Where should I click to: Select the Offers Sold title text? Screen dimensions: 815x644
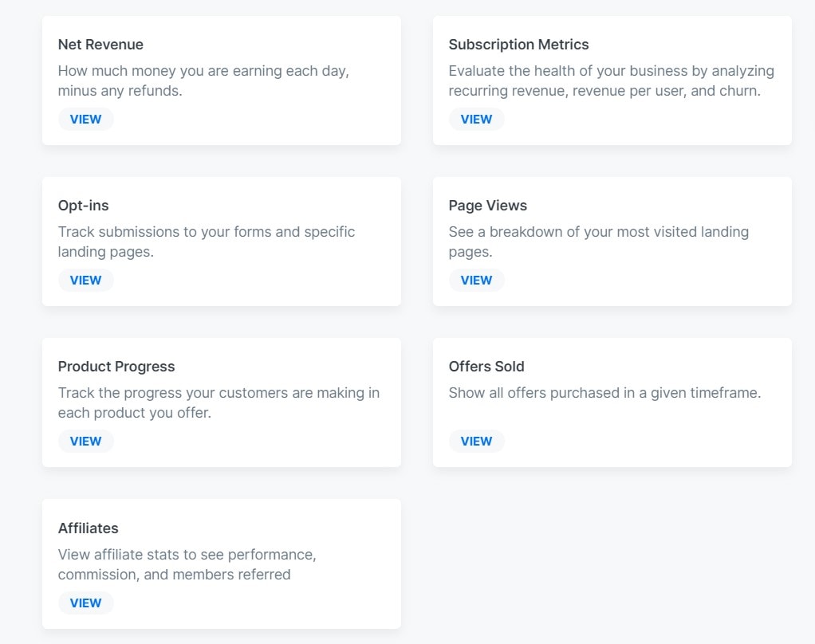486,367
